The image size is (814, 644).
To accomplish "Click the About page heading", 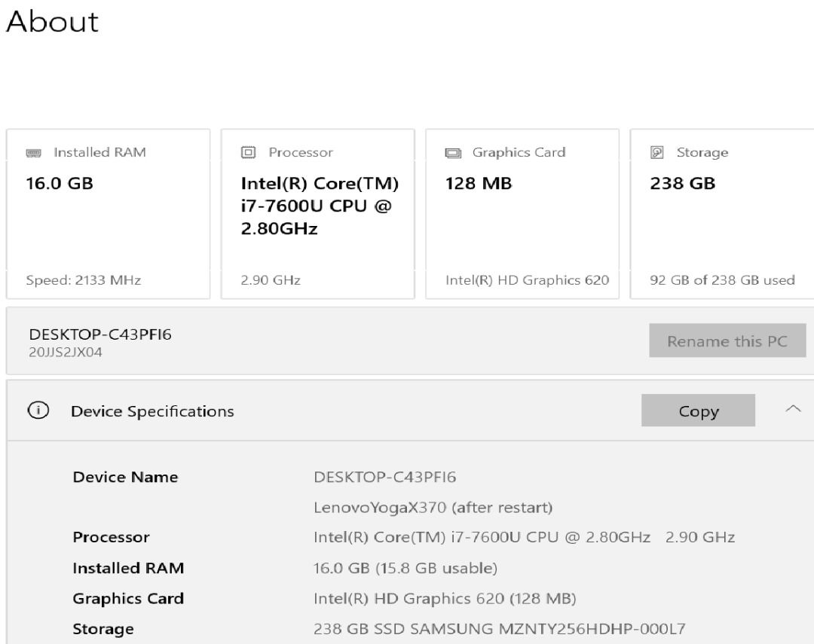I will tap(52, 21).
